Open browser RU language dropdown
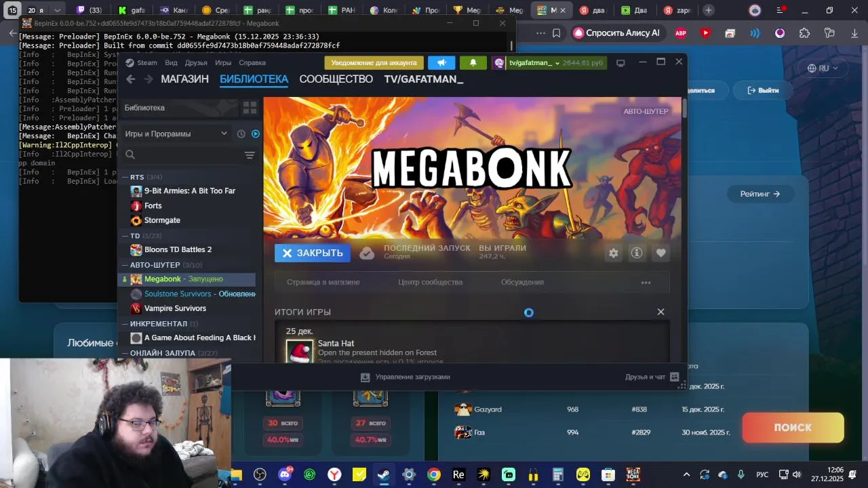The height and width of the screenshot is (488, 868). (823, 68)
